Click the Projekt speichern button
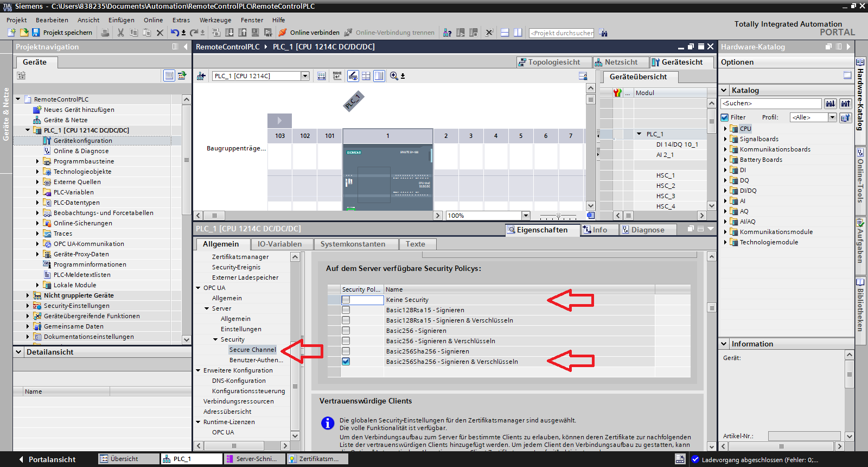 coord(62,33)
